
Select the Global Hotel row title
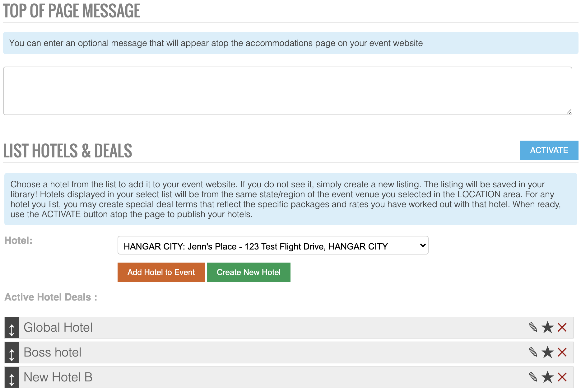(x=58, y=327)
